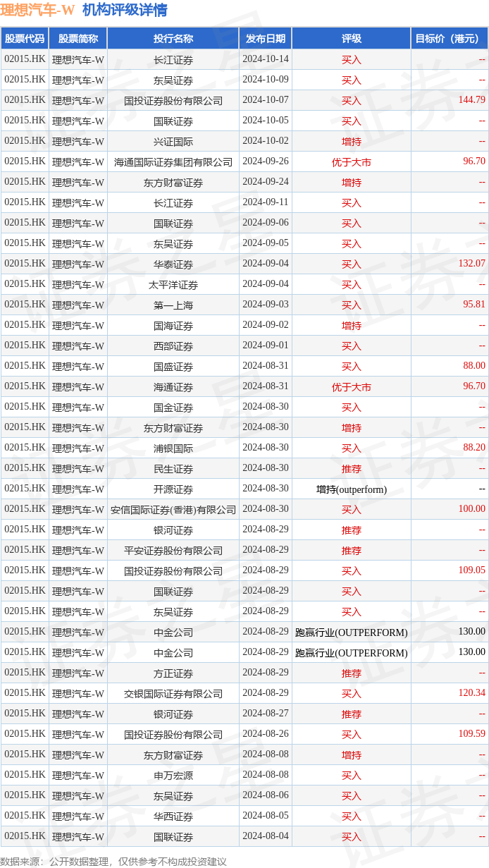
Task: Select the date 2024-08-26
Action: click(x=266, y=734)
